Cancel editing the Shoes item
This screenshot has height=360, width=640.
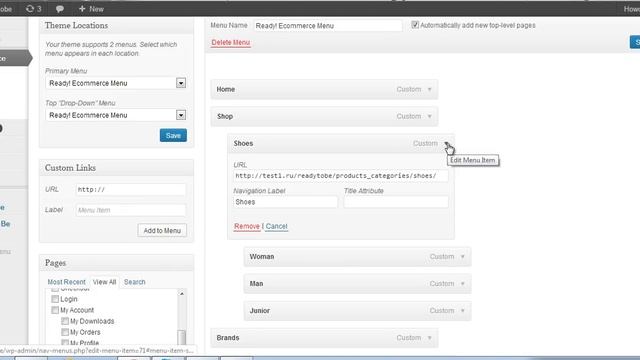point(276,226)
